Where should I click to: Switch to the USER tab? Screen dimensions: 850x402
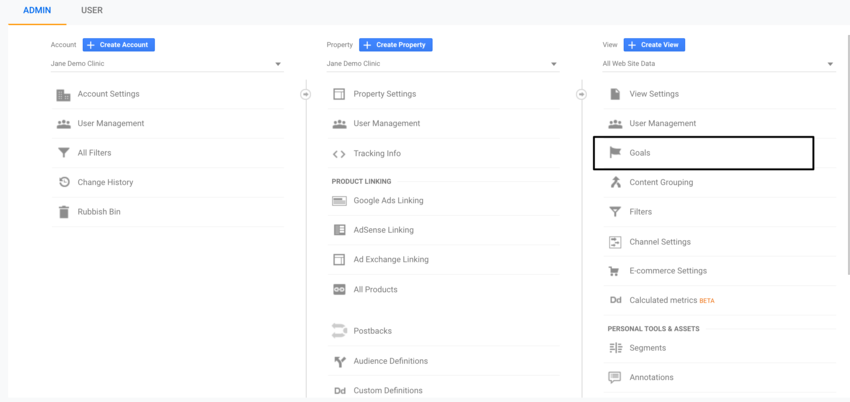coord(91,10)
